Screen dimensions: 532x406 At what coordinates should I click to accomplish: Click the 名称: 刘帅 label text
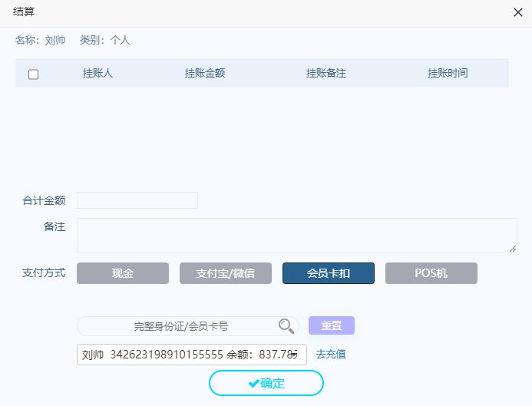pos(40,40)
